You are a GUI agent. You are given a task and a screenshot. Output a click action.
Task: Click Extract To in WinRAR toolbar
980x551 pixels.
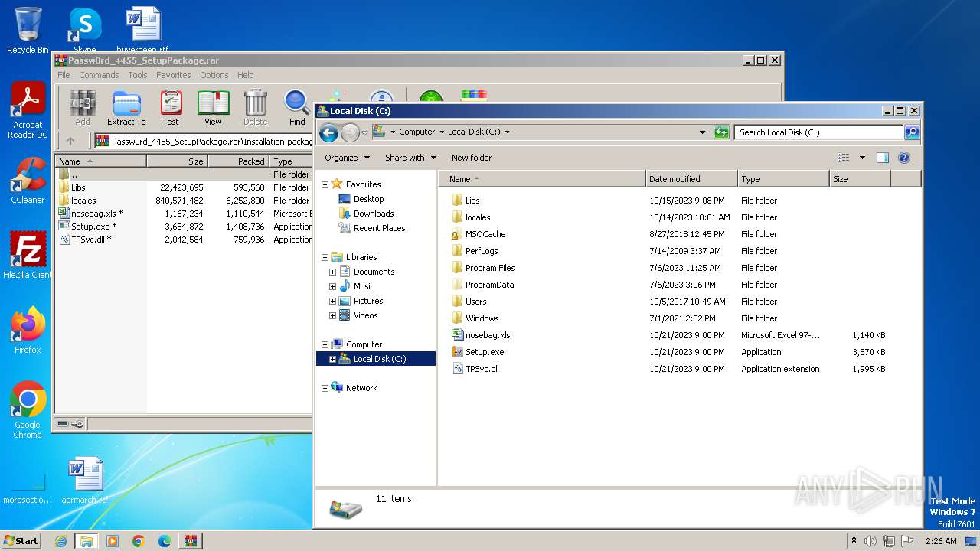tap(126, 107)
